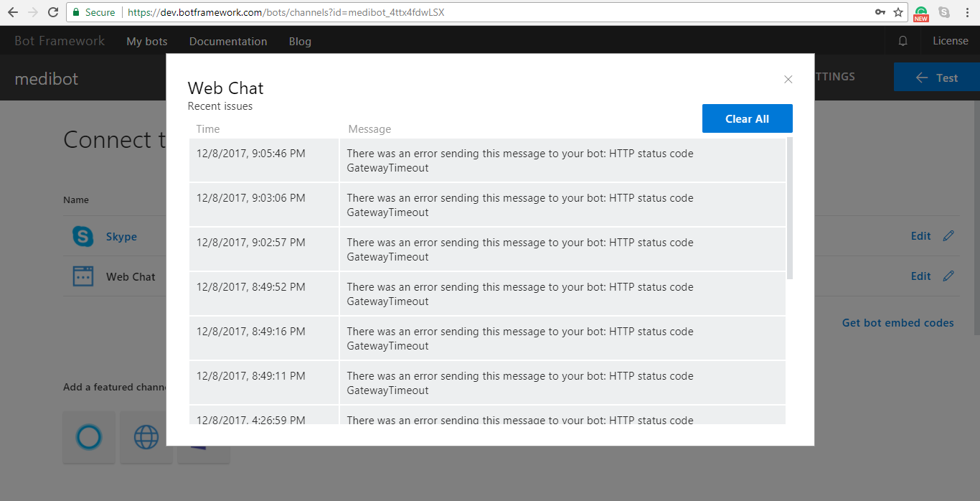
Task: Open the Skype channel name link
Action: tap(121, 237)
